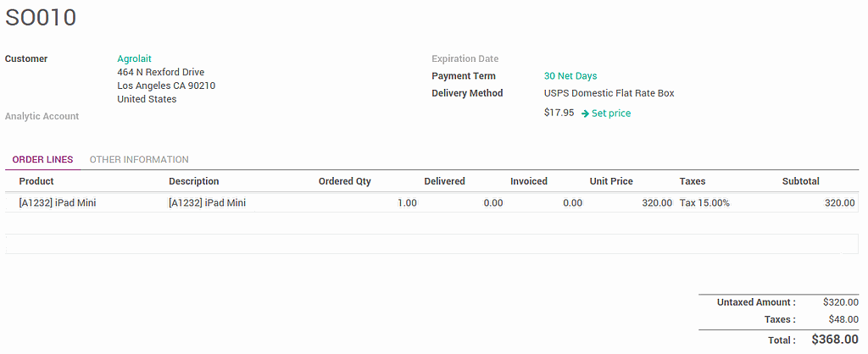This screenshot has height=354, width=868.
Task: Click the Tax 15.00% cell
Action: point(704,203)
